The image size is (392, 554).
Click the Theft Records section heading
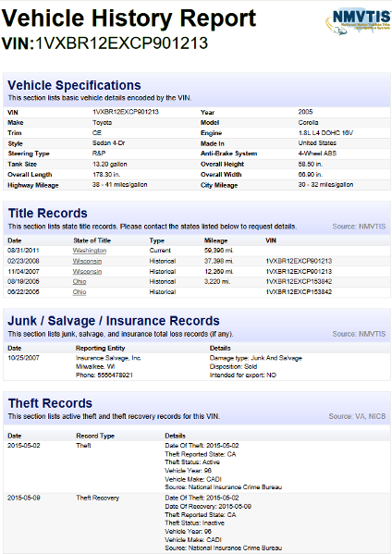[50, 403]
